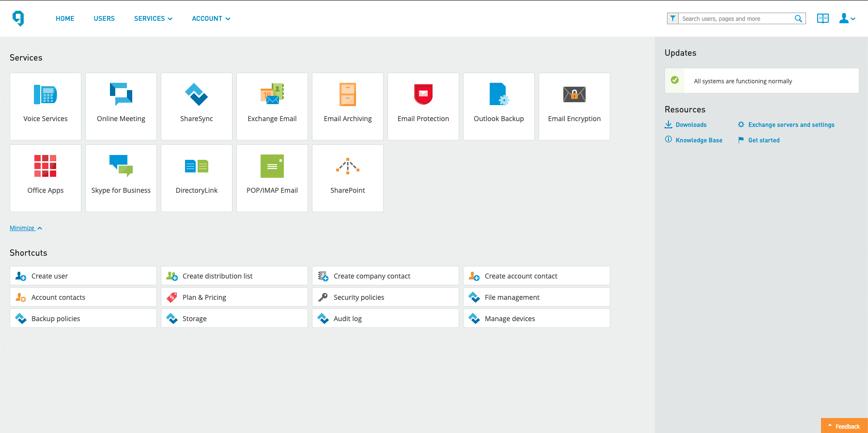
Task: Click the company logo in header
Action: coord(18,18)
